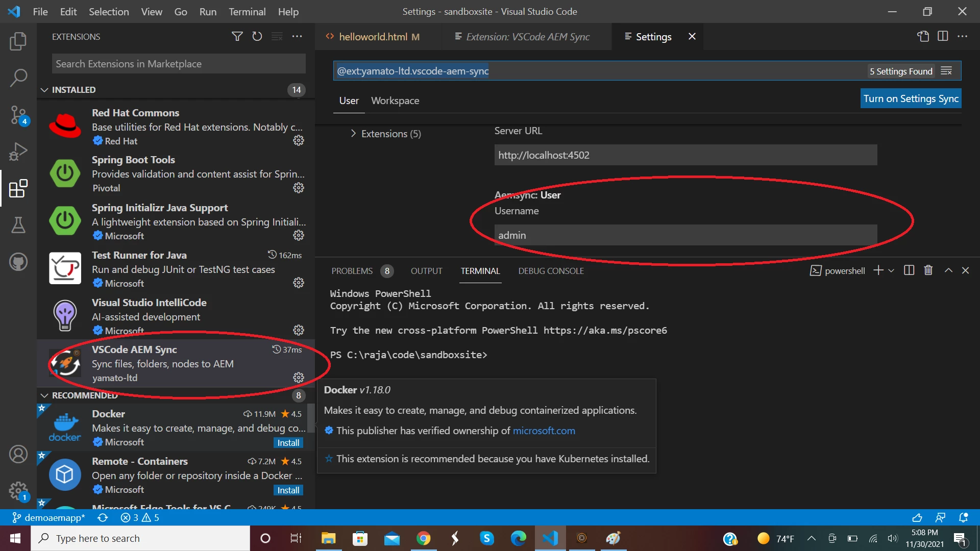980x551 pixels.
Task: Open the Search view in activity bar
Action: pyautogui.click(x=18, y=78)
